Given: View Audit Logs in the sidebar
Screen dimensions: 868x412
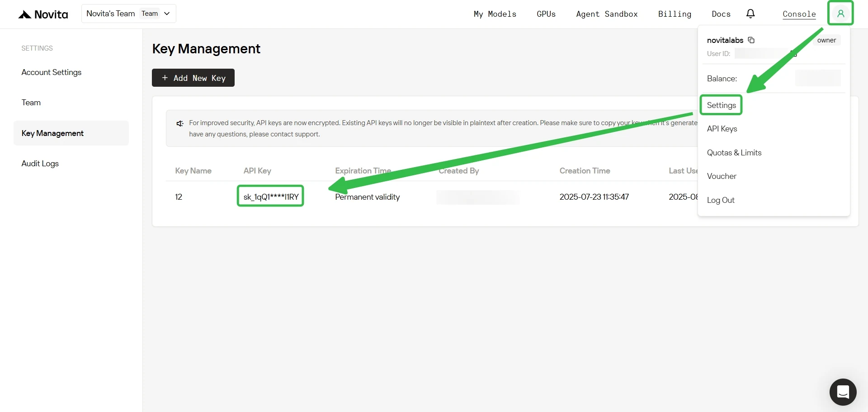Looking at the screenshot, I should tap(40, 164).
